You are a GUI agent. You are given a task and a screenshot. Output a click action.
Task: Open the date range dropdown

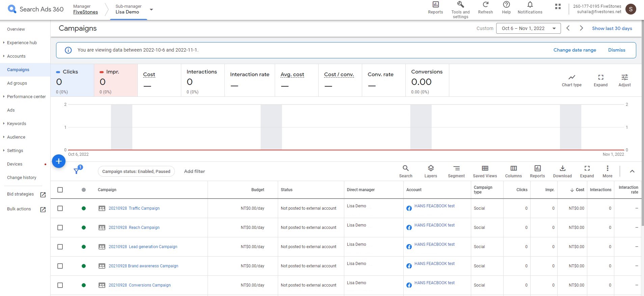click(x=528, y=28)
